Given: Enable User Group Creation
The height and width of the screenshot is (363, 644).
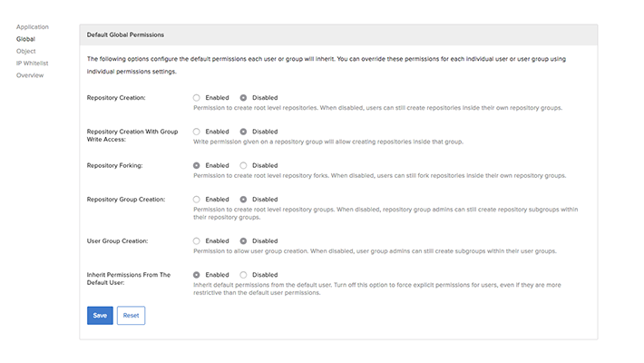Looking at the screenshot, I should point(197,240).
